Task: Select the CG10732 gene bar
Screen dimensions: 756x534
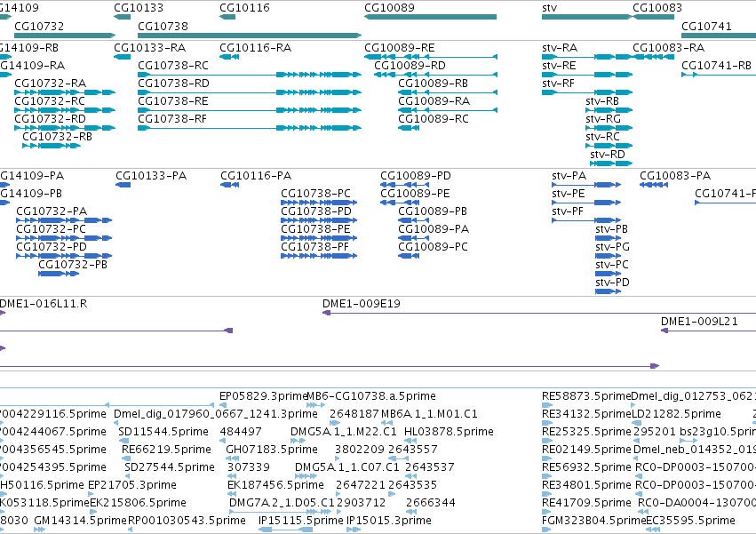Action: [x=65, y=36]
